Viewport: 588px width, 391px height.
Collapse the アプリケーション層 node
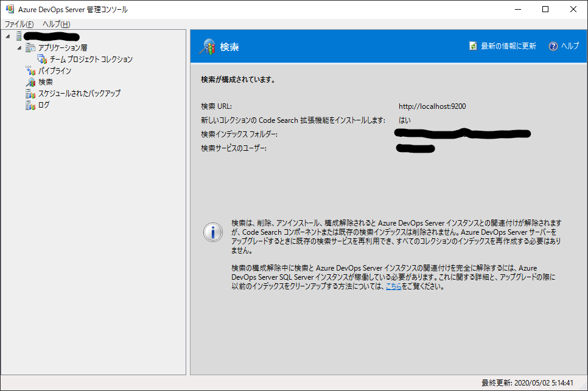pyautogui.click(x=19, y=48)
